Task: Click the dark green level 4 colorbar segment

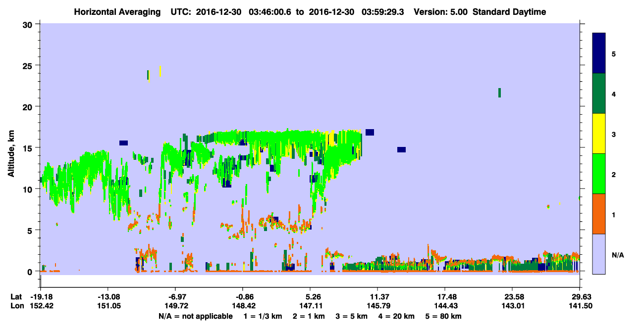Action: point(599,94)
